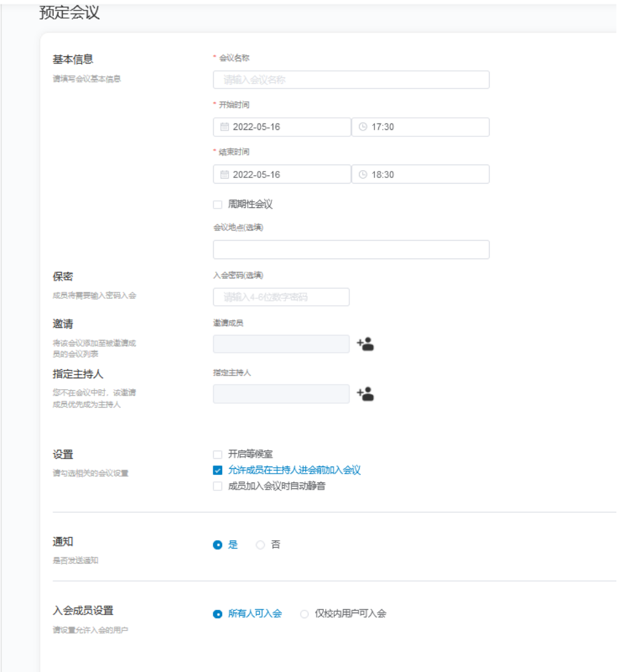Select 否 for sending notification
617x672 pixels.
(260, 545)
